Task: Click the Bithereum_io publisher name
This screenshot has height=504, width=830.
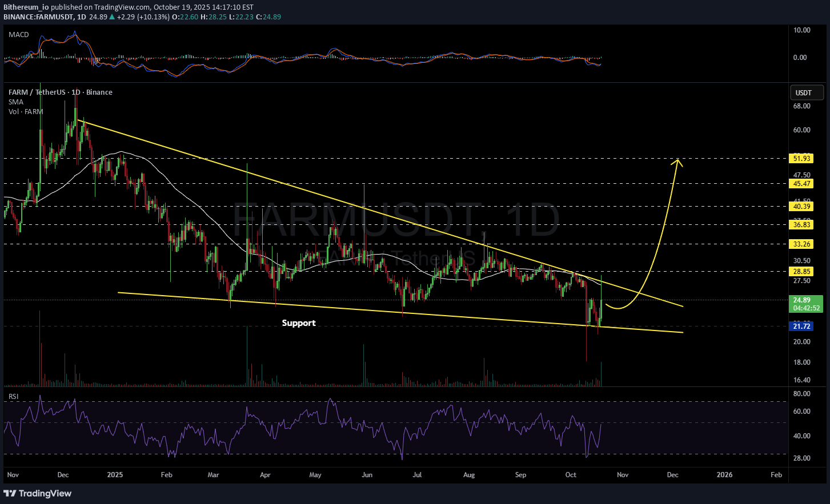Action: pyautogui.click(x=26, y=7)
